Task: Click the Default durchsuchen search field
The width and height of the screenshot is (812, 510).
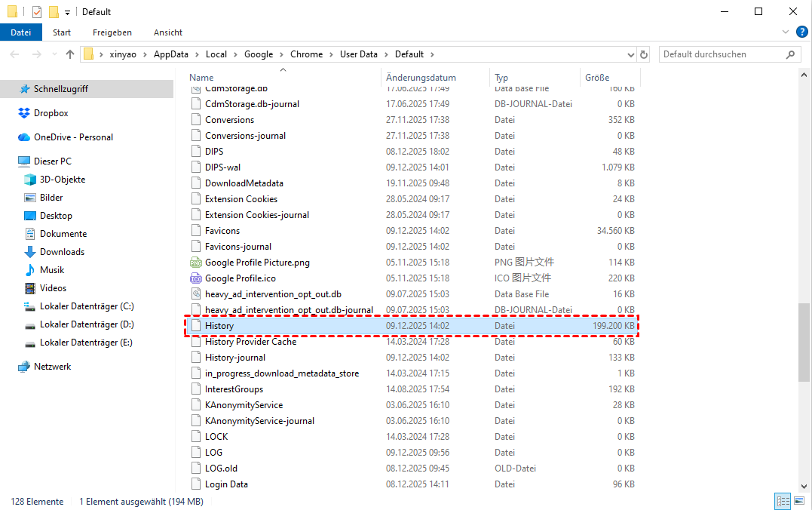Action: (x=722, y=54)
